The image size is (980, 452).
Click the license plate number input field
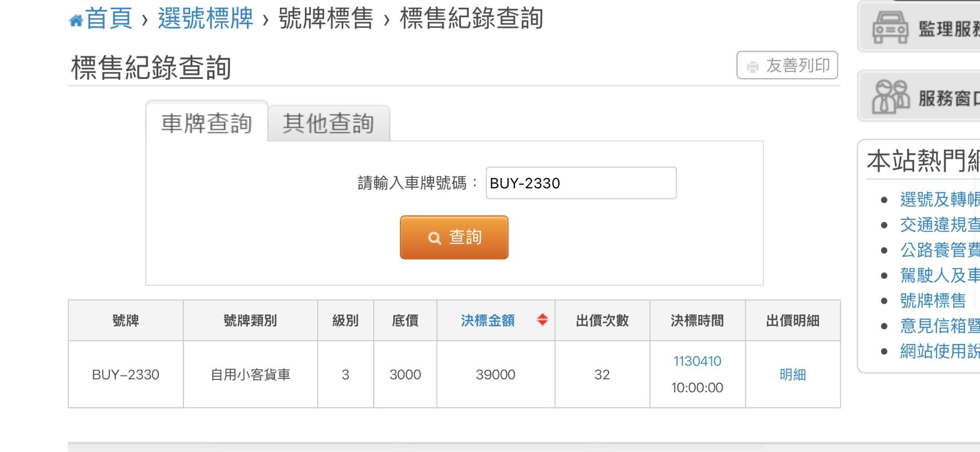pos(581,183)
